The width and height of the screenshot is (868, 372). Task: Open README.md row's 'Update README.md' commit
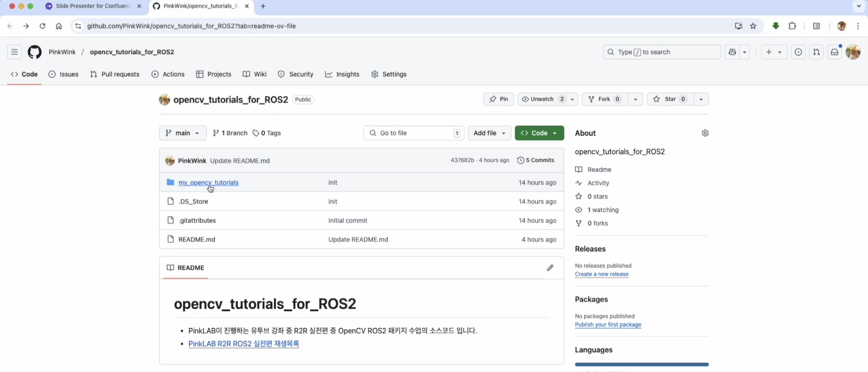coord(358,239)
